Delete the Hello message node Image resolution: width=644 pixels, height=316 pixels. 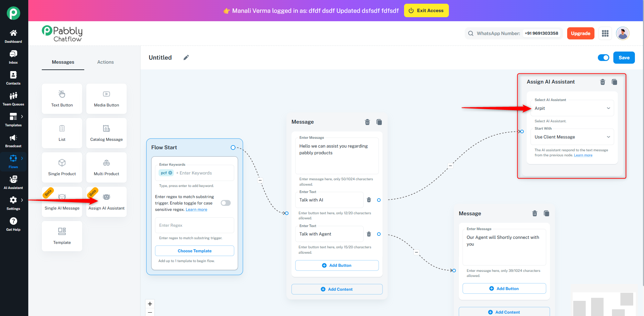tap(367, 122)
